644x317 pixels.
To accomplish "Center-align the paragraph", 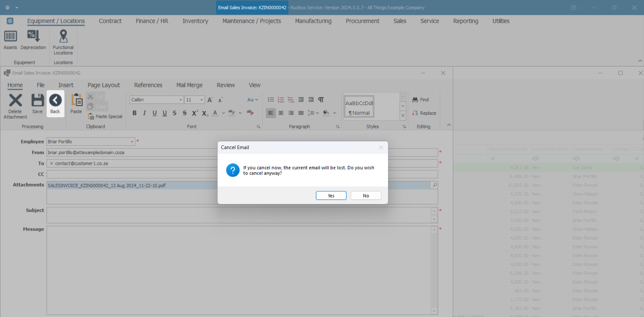I will click(281, 113).
